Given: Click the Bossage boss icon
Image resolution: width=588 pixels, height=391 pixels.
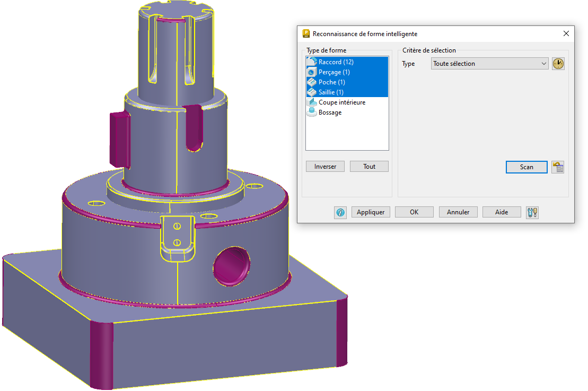Looking at the screenshot, I should pos(312,112).
